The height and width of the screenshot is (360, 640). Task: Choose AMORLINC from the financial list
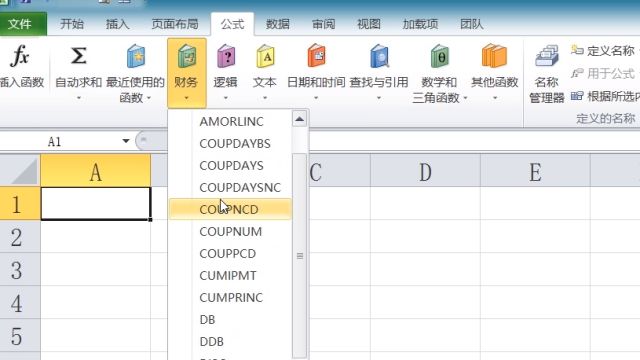click(x=231, y=121)
